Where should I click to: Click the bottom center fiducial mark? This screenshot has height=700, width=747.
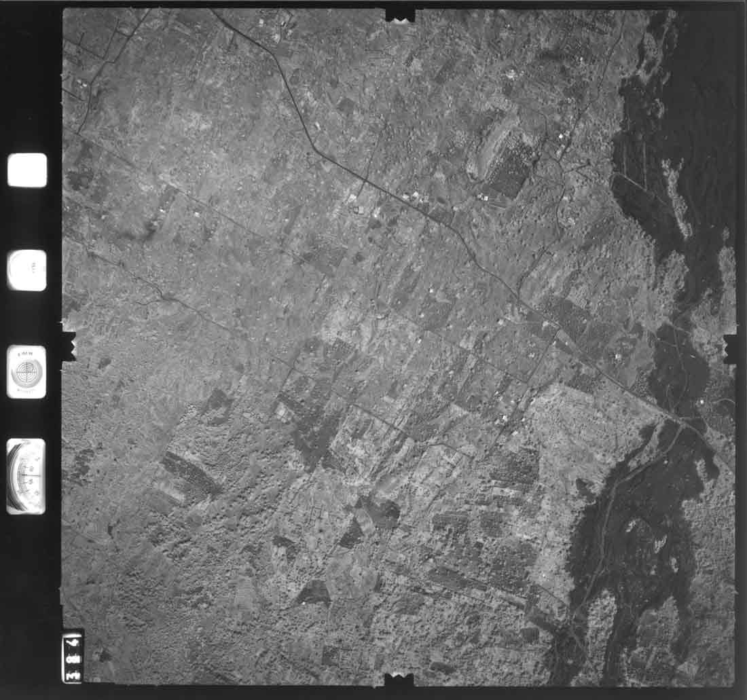[x=399, y=679]
